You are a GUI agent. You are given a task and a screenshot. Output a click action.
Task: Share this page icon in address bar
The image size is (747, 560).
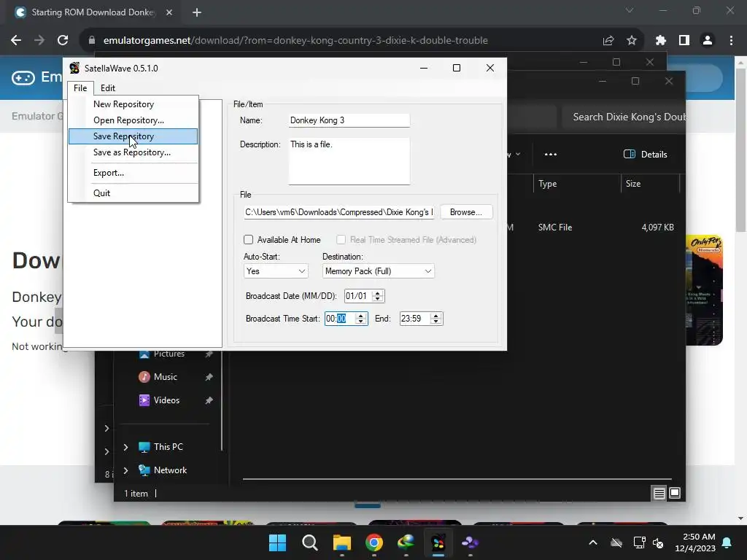(608, 41)
